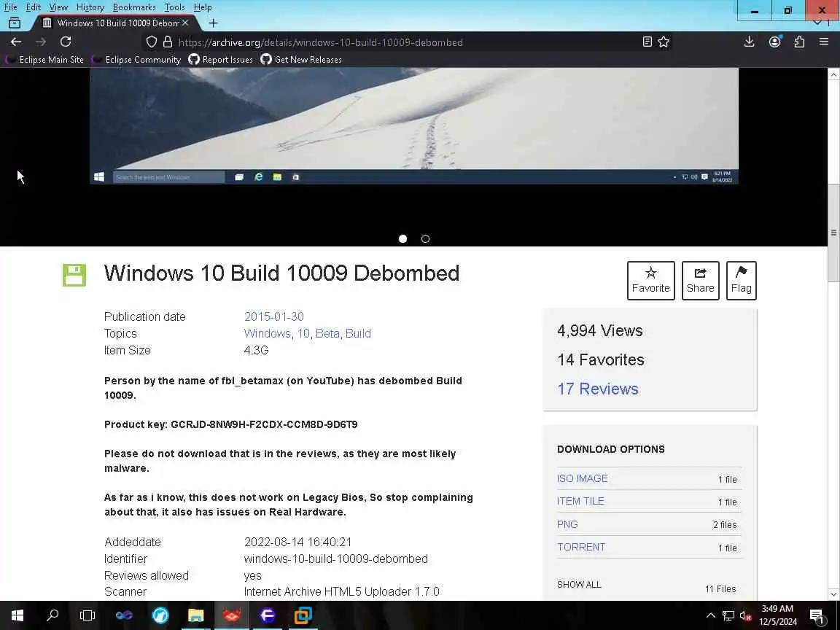Image resolution: width=840 pixels, height=630 pixels.
Task: Open the Windows topic link
Action: [x=267, y=333]
